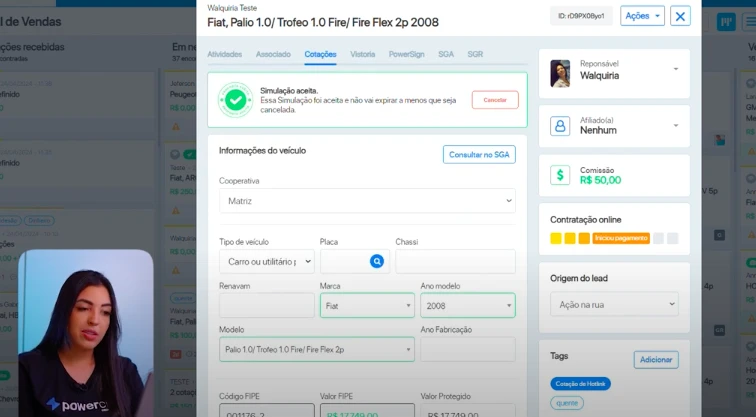Expand the Cooperativa Matriz dropdown

click(367, 201)
